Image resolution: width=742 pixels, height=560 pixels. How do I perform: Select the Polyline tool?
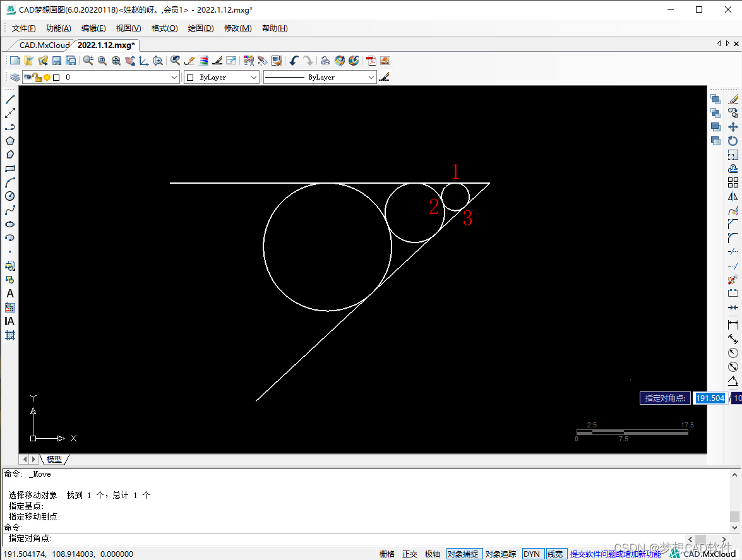(x=10, y=127)
